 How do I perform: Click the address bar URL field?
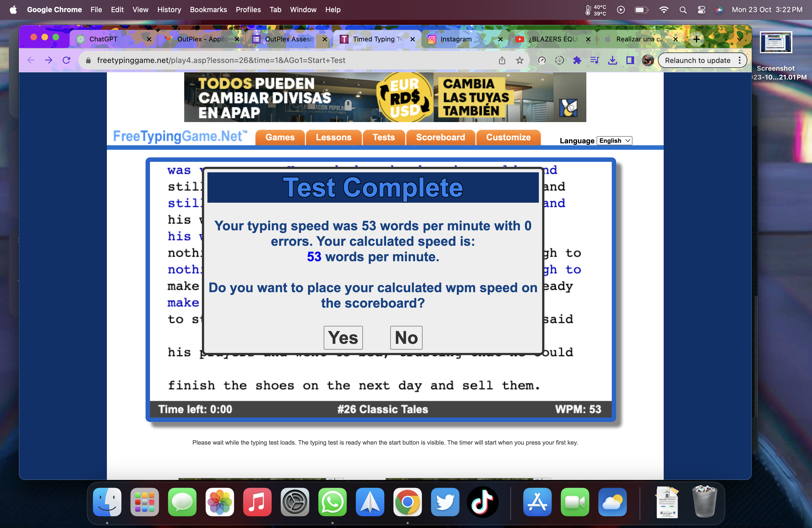click(273, 60)
